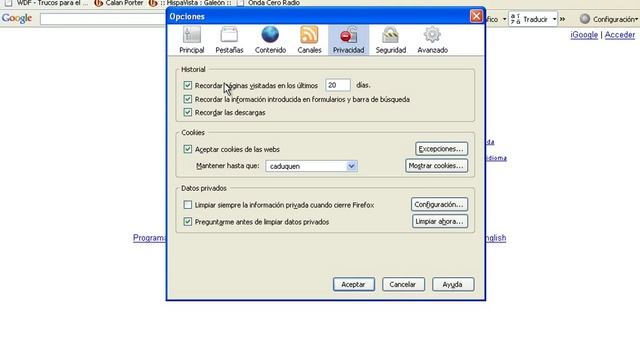Open the toolbar Configuración menu
640x360 pixels.
pos(609,19)
